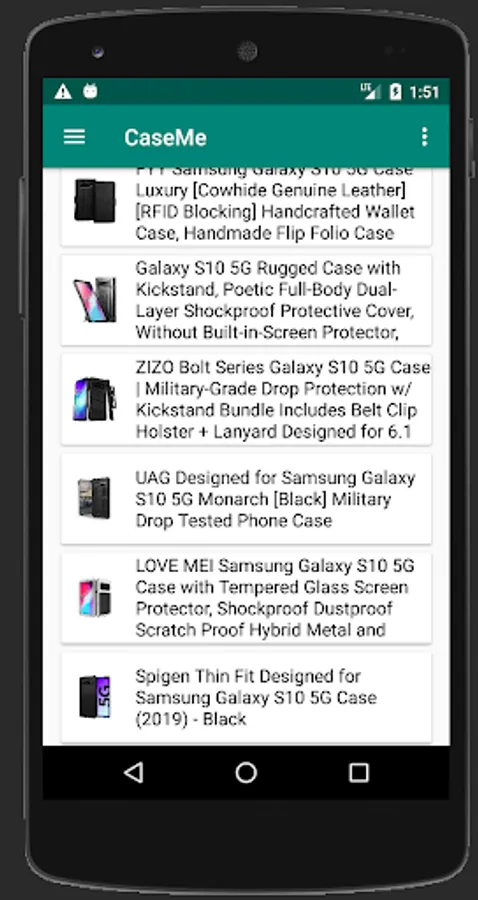Tap the ZIZO Bolt case product thumbnail
This screenshot has width=478, height=900.
(x=95, y=399)
